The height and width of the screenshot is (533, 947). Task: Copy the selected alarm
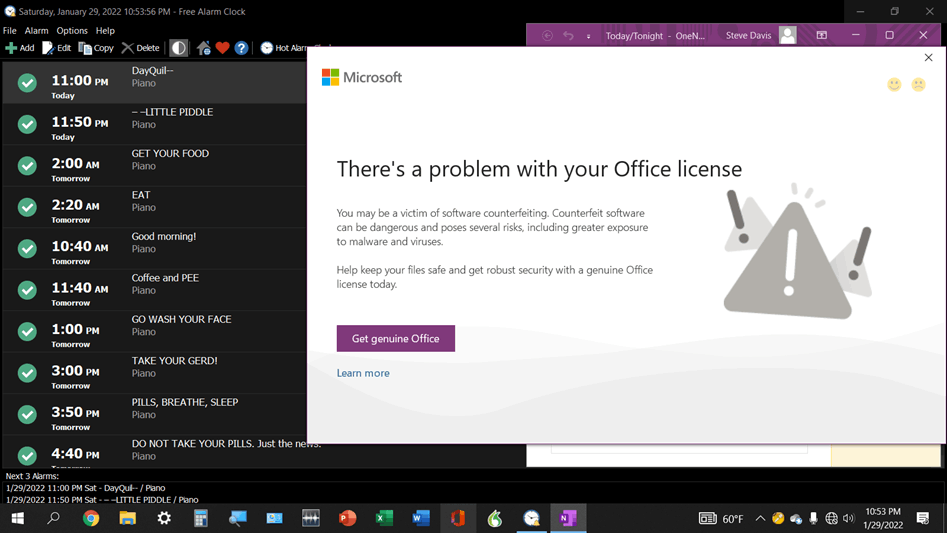96,48
